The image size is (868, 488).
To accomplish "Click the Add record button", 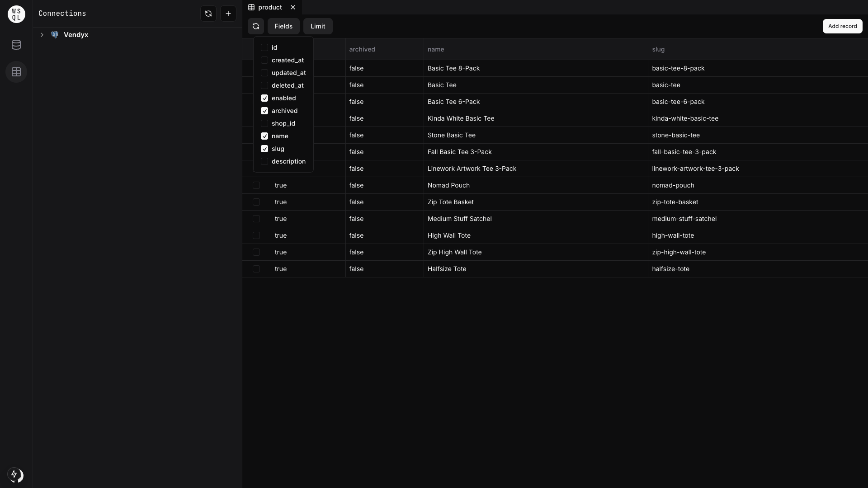I will tap(843, 26).
